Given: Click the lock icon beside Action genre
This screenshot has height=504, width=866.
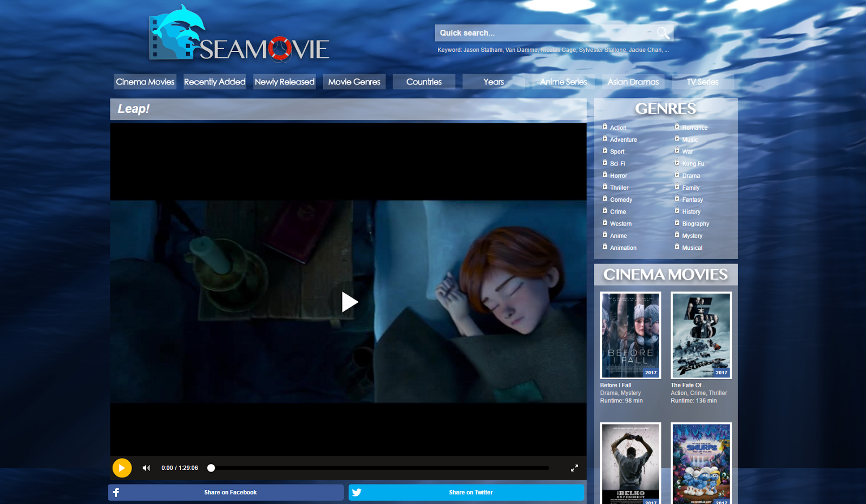Looking at the screenshot, I should (605, 127).
